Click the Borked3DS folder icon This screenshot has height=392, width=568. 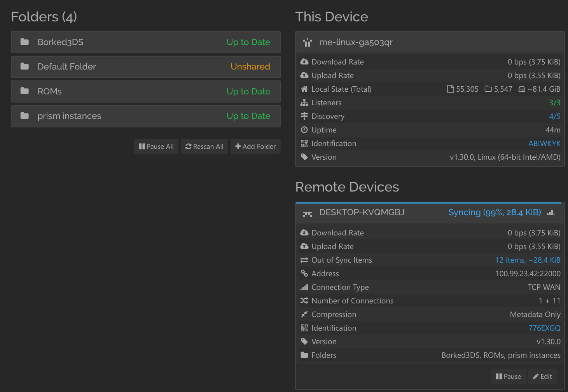point(24,42)
